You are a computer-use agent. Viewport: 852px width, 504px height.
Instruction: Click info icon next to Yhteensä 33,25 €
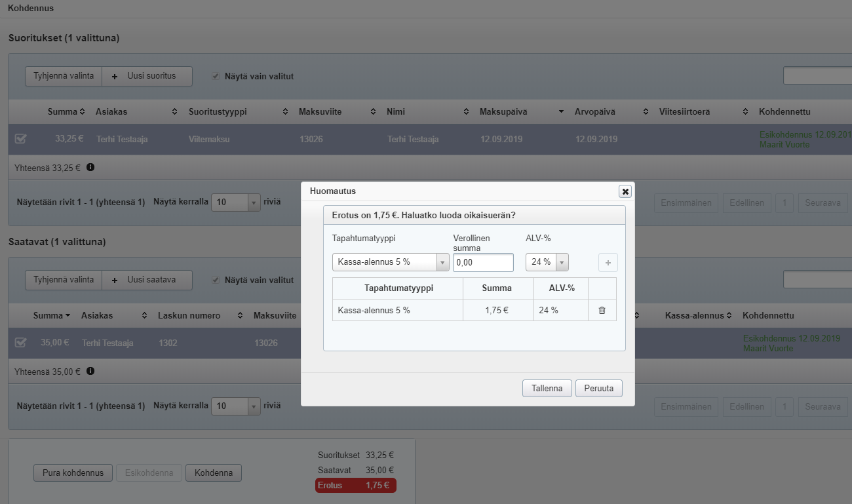coord(90,167)
